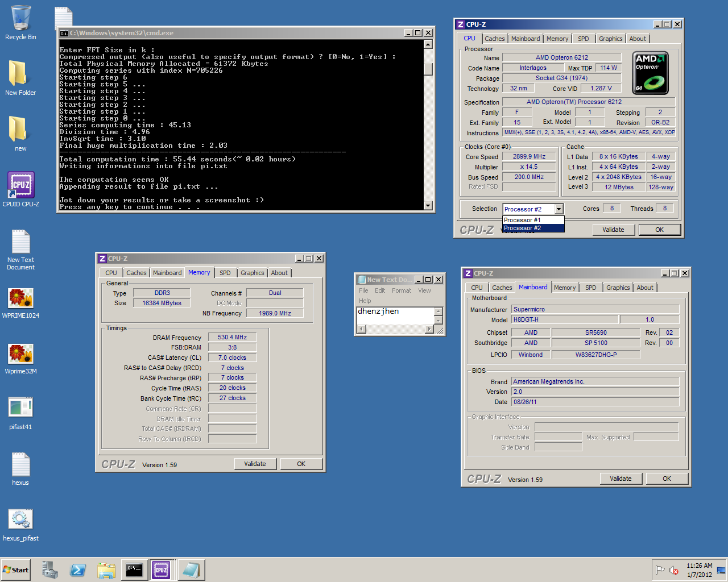728x582 pixels.
Task: Launch the WPRIME1024 desktop icon
Action: 20,303
